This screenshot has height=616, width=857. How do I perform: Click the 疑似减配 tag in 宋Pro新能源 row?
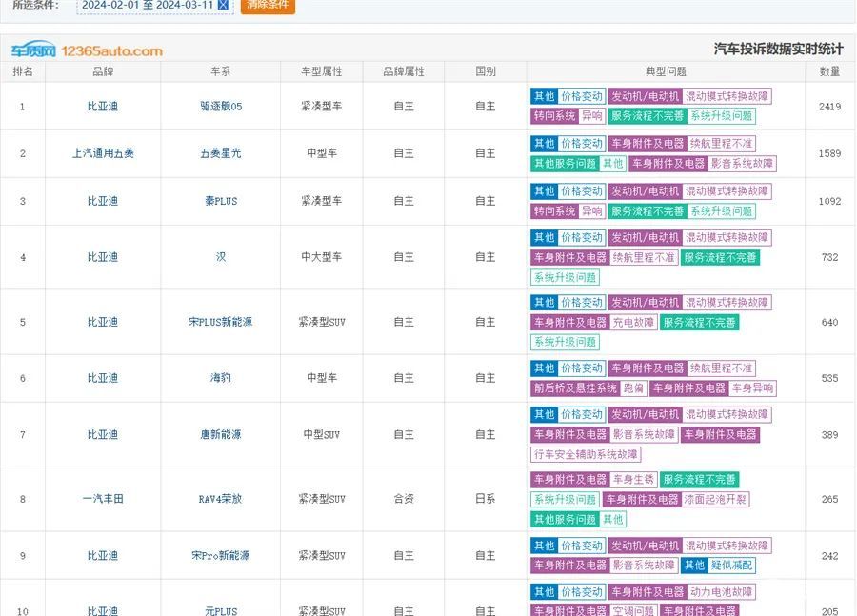pos(731,566)
